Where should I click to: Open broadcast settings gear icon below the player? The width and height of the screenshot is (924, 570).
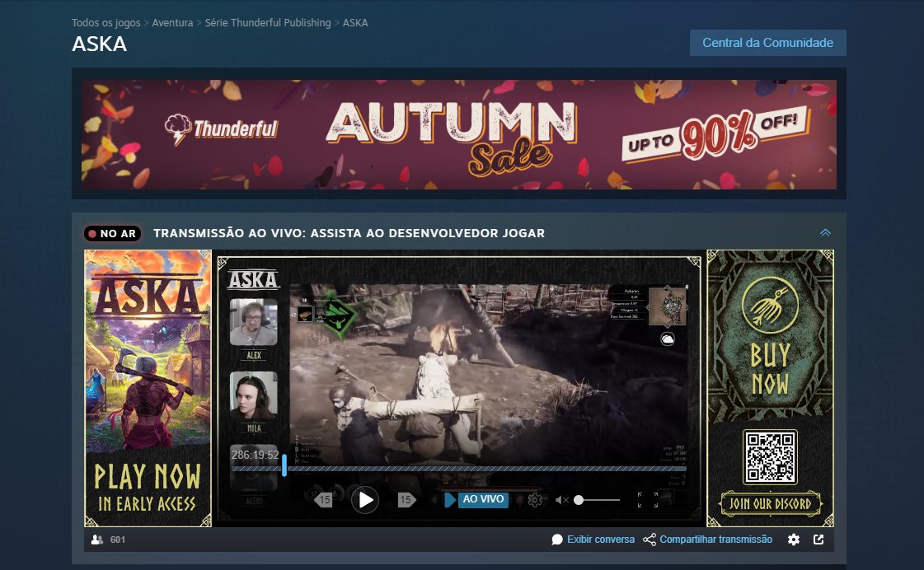coord(794,540)
